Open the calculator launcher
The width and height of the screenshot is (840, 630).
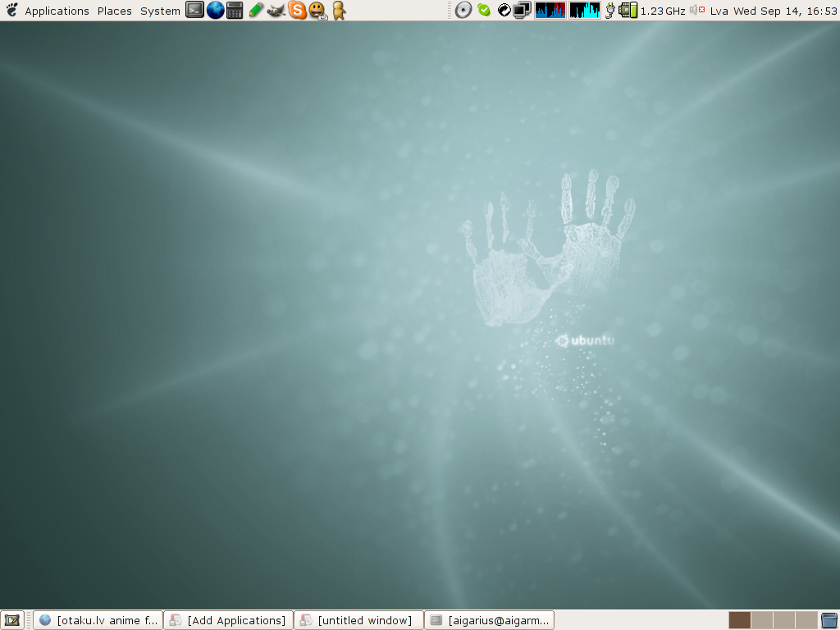[x=235, y=10]
